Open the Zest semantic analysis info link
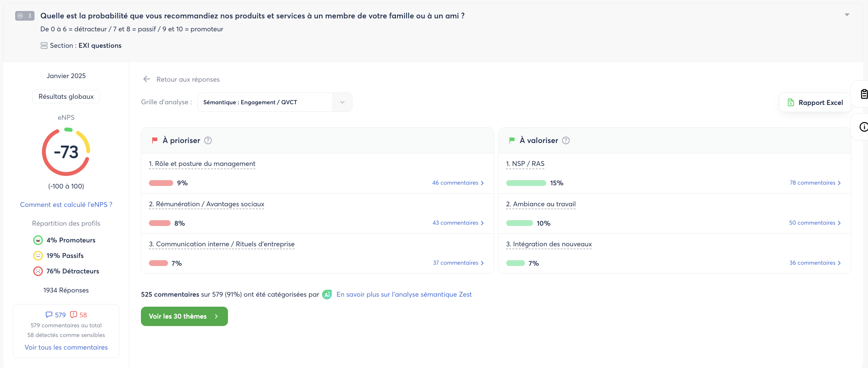868x368 pixels. (x=404, y=294)
